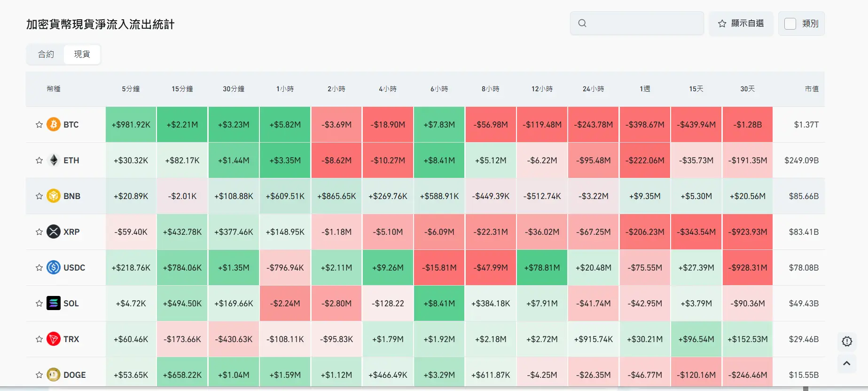
Task: Sort by the 12小時 column header
Action: (x=542, y=89)
